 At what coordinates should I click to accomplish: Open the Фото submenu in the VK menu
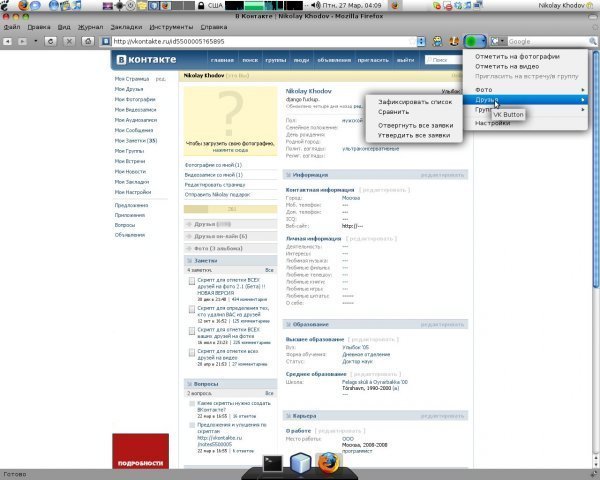click(x=525, y=90)
